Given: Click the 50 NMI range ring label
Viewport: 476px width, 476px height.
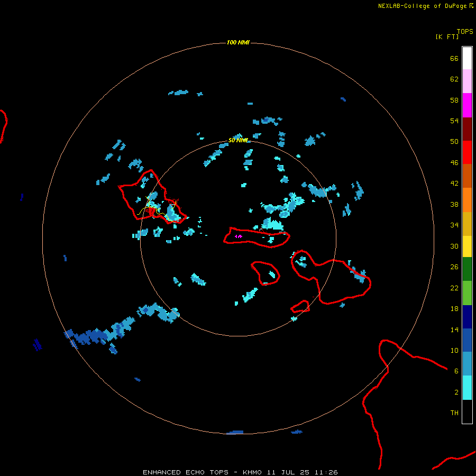Looking at the screenshot, I should pyautogui.click(x=238, y=140).
